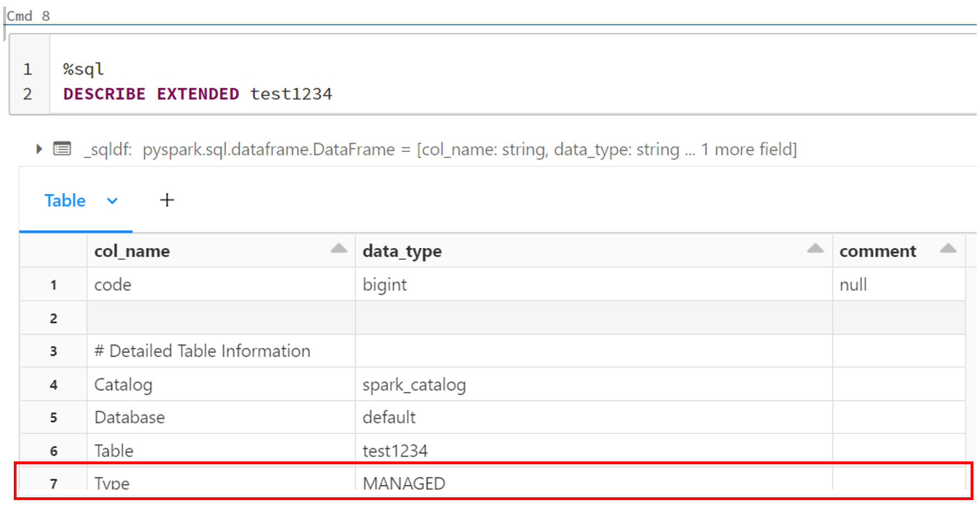Select the 'test1234' result cell
Viewport: 980px width, 510px height.
pos(594,450)
